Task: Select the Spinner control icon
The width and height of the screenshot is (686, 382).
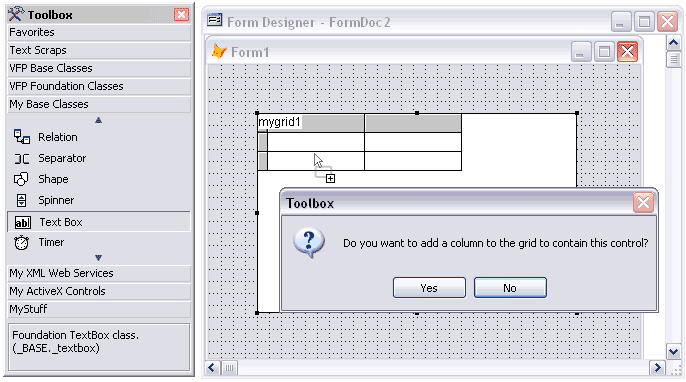Action: click(x=21, y=200)
